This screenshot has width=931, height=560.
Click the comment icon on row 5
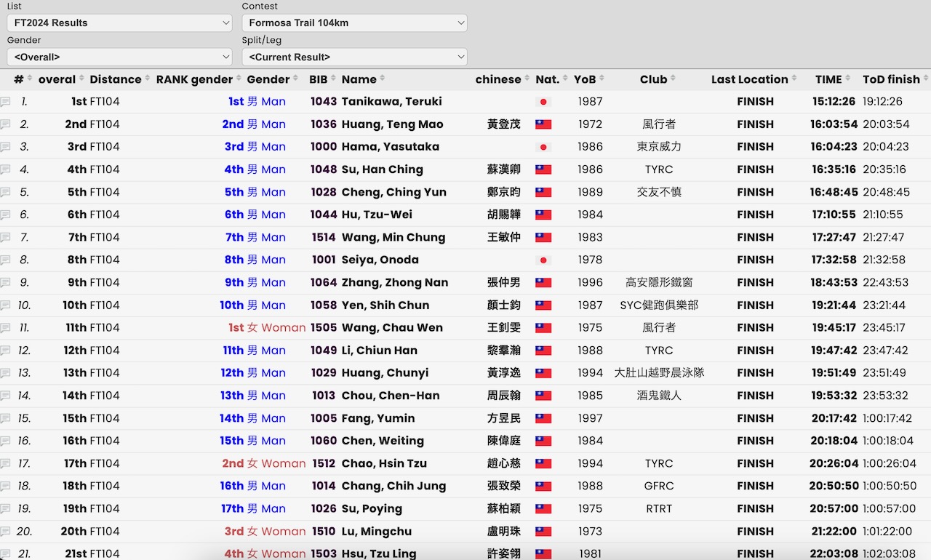(x=5, y=193)
